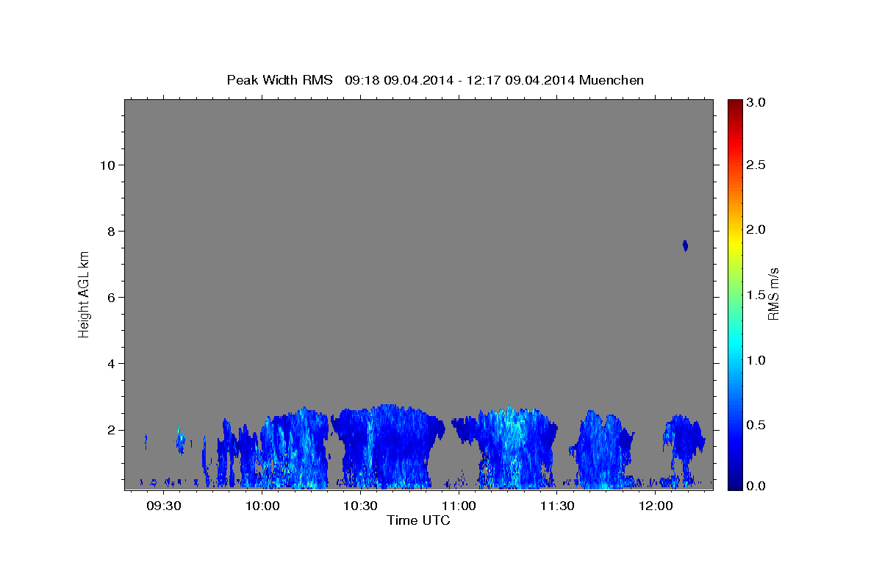The width and height of the screenshot is (882, 588).
Task: Click the isolated blue echo near 7.5 km
Action: 685,245
